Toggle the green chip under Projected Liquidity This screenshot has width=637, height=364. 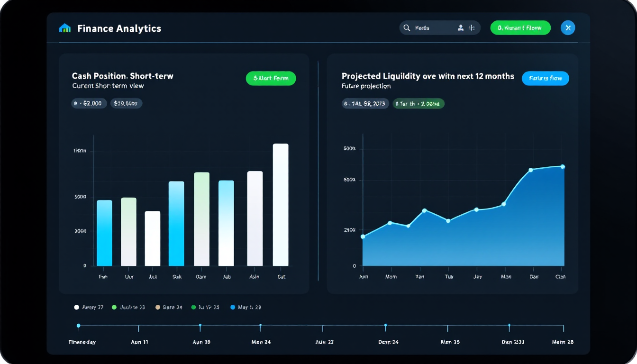click(x=419, y=103)
